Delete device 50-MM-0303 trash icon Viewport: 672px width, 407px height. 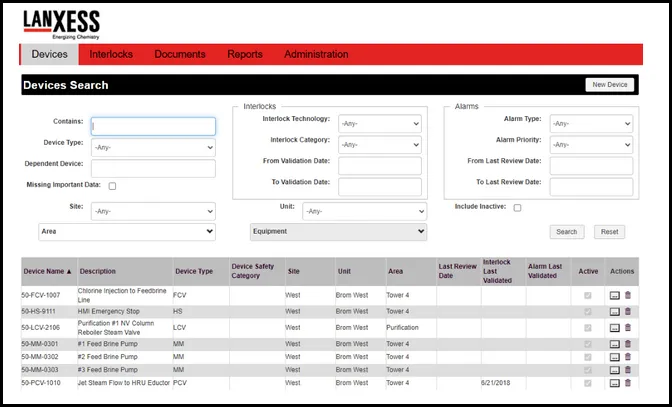(628, 369)
